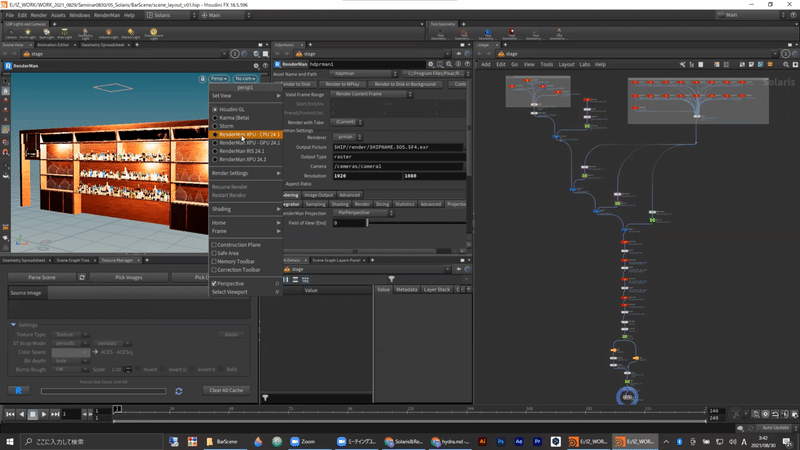Tick the Safe Area checkbox

pos(228,253)
